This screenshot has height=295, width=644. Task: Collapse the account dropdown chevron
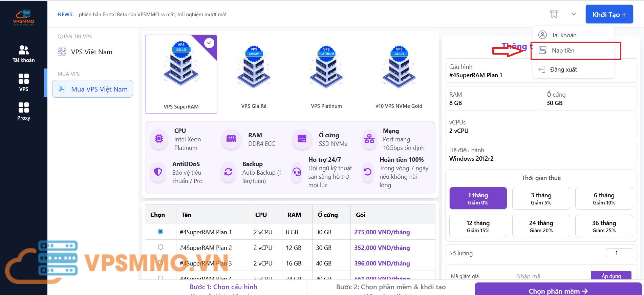[574, 14]
